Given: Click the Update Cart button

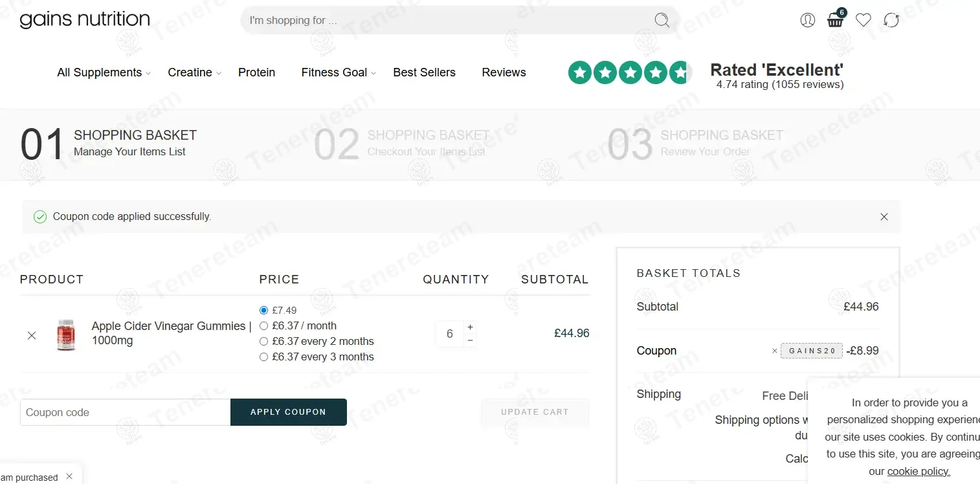Looking at the screenshot, I should tap(535, 412).
